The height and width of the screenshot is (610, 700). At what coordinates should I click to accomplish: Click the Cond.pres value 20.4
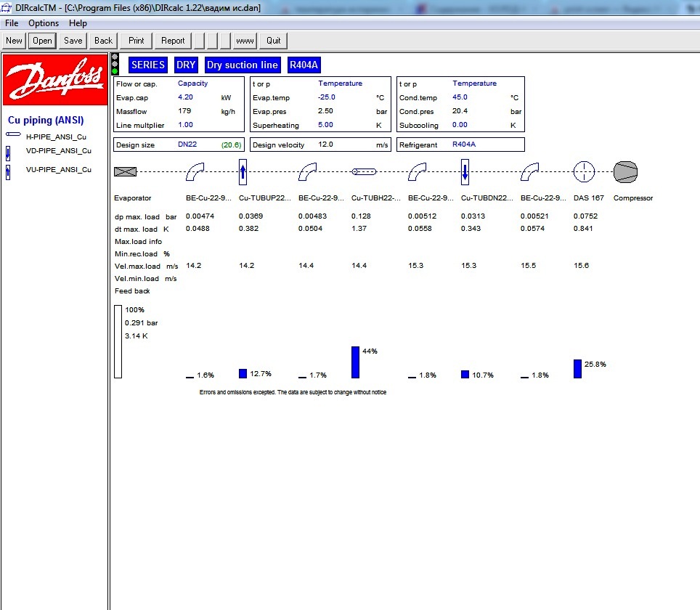tap(460, 111)
